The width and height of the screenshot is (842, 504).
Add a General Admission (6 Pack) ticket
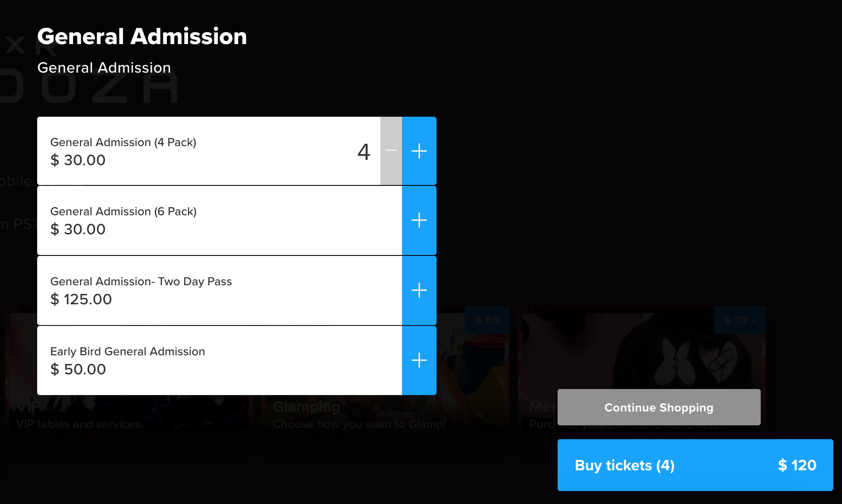(419, 220)
